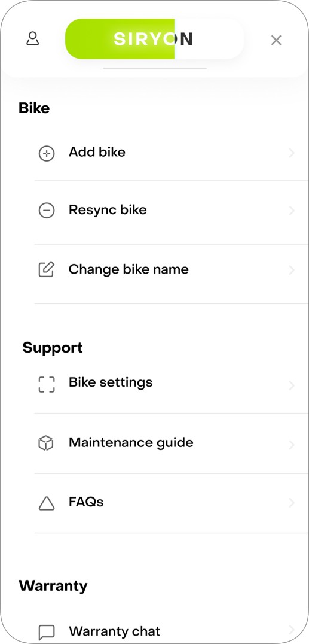Open chevron arrow on FAQs row
Image resolution: width=309 pixels, height=644 pixels.
pyautogui.click(x=292, y=503)
